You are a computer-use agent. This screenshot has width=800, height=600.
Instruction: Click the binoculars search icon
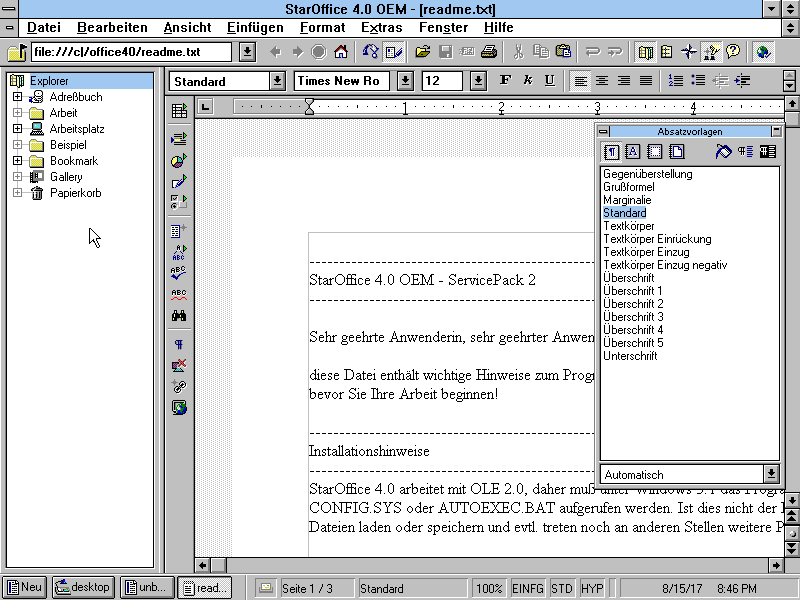tap(179, 316)
